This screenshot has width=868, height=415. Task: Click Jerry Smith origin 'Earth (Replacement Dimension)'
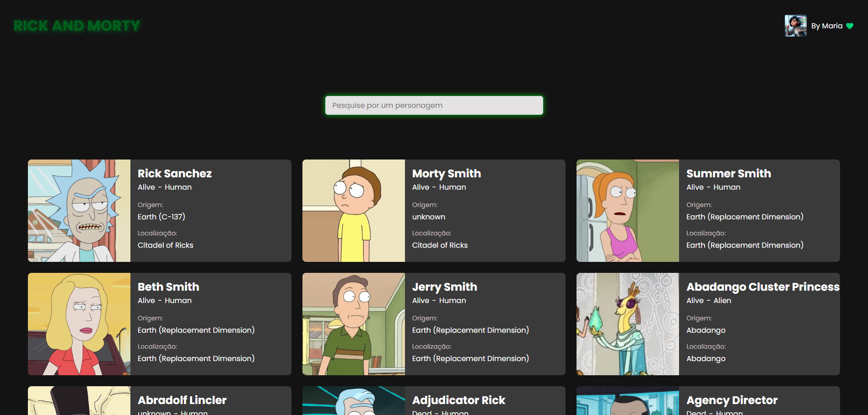coord(470,330)
